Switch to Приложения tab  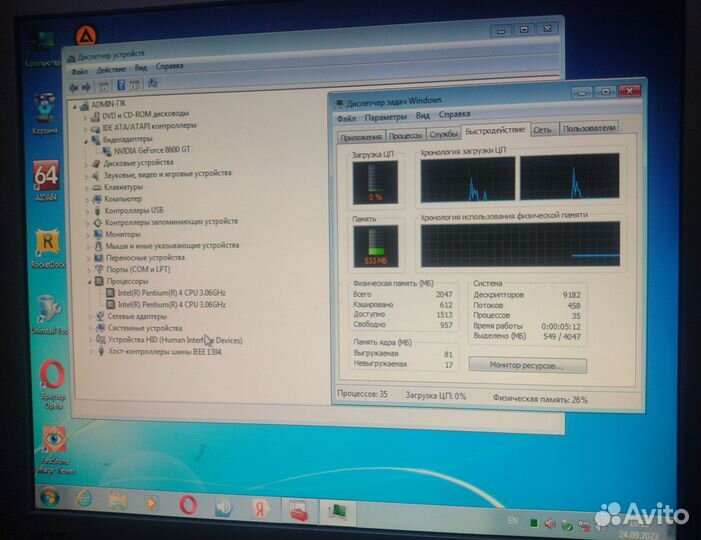(361, 137)
